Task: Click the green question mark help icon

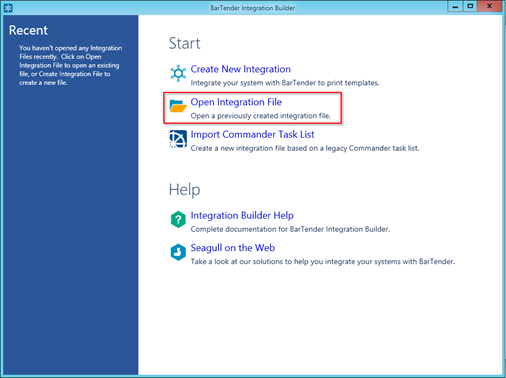Action: pos(178,220)
